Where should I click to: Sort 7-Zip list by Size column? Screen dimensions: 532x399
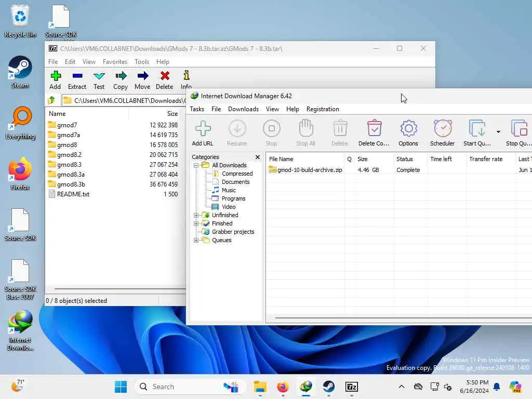point(172,114)
